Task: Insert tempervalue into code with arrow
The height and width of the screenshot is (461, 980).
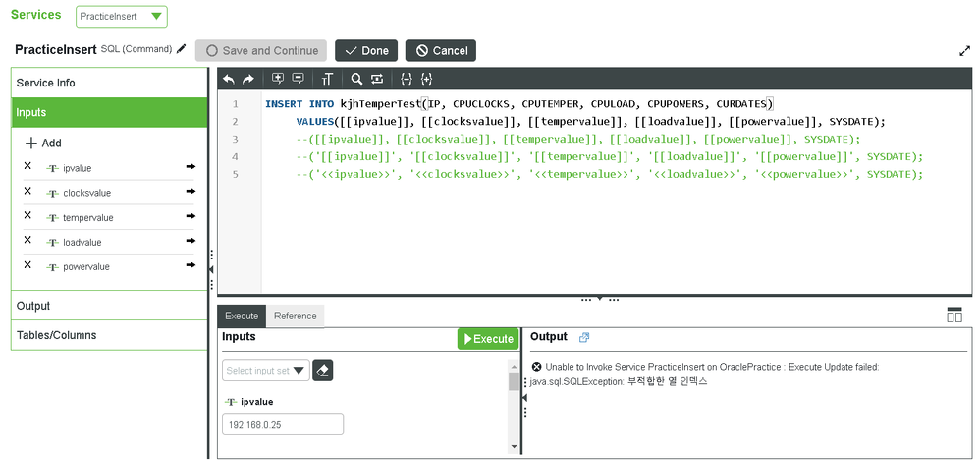Action: click(191, 216)
